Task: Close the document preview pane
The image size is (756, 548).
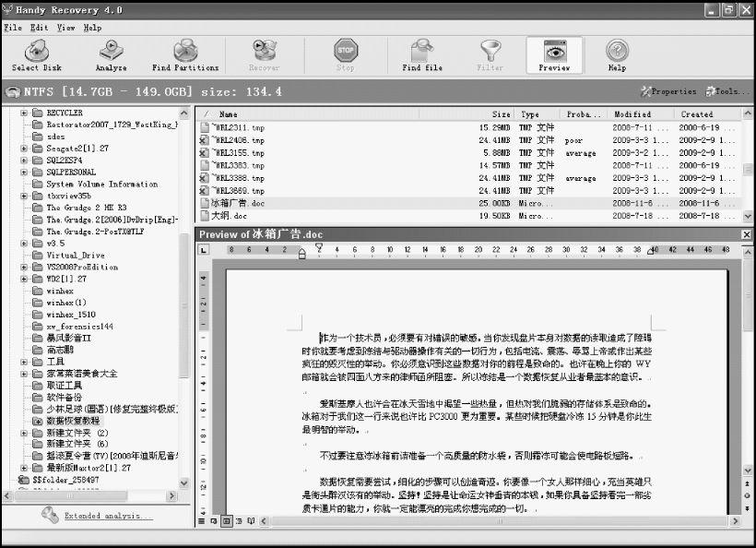Action: (x=746, y=234)
